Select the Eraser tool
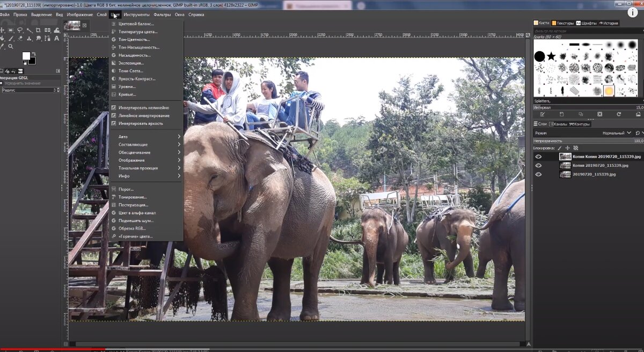 (x=20, y=39)
